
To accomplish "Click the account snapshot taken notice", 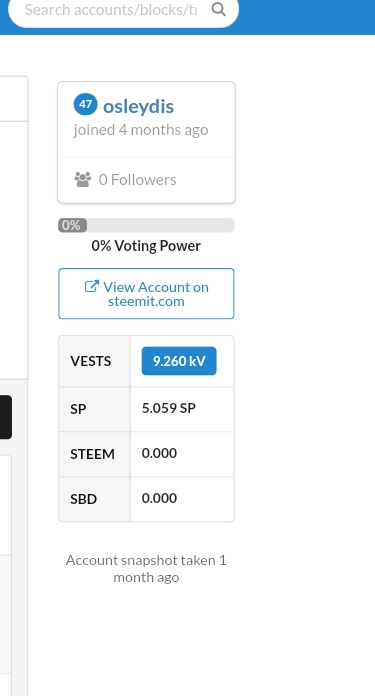I will (146, 569).
